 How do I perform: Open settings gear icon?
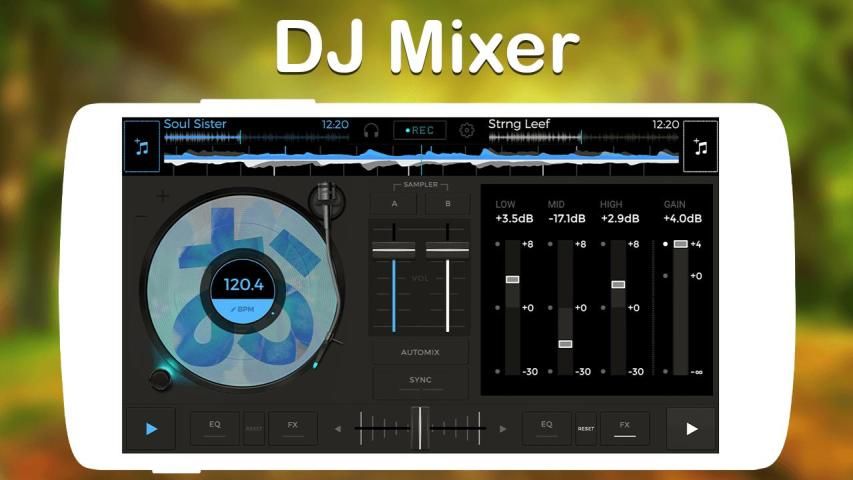point(466,130)
